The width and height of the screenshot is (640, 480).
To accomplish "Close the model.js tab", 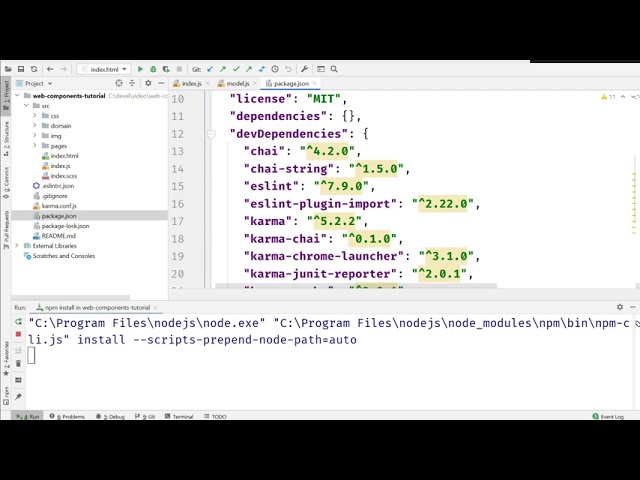I will pos(255,83).
